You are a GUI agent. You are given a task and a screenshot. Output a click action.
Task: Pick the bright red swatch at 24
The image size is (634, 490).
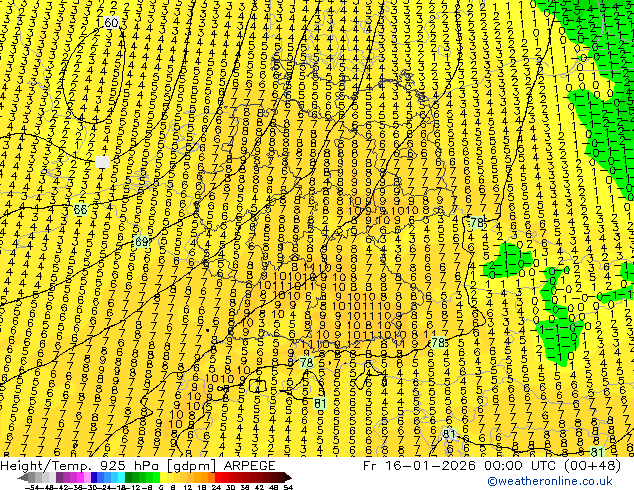(x=218, y=477)
